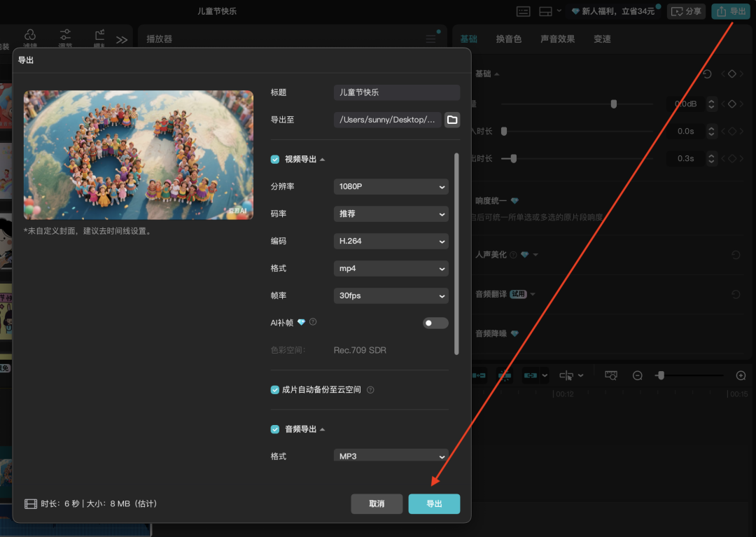Click the 取消 button in export dialog
756x537 pixels.
(377, 504)
